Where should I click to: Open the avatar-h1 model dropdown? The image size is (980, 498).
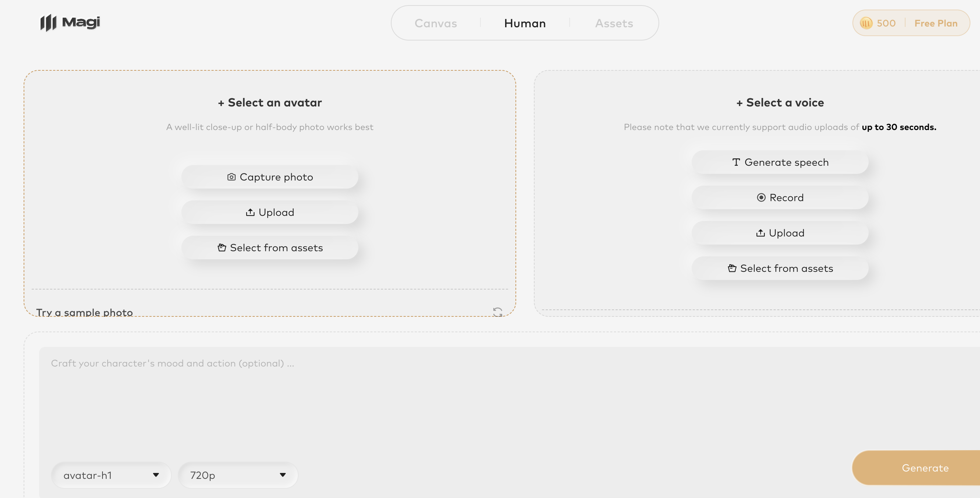coord(111,475)
